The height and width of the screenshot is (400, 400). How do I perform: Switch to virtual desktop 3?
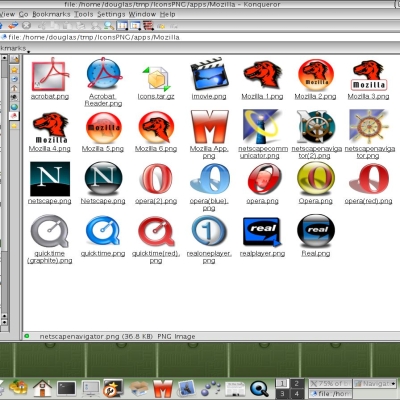coord(282,393)
